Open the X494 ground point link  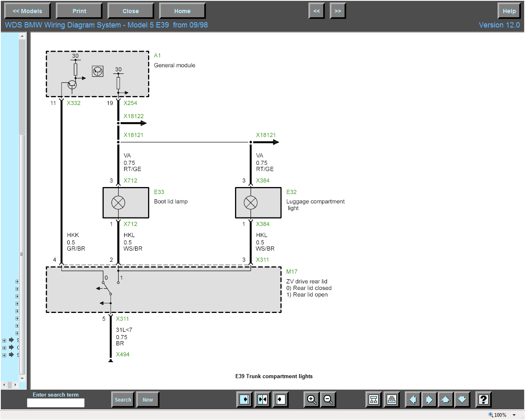click(123, 354)
